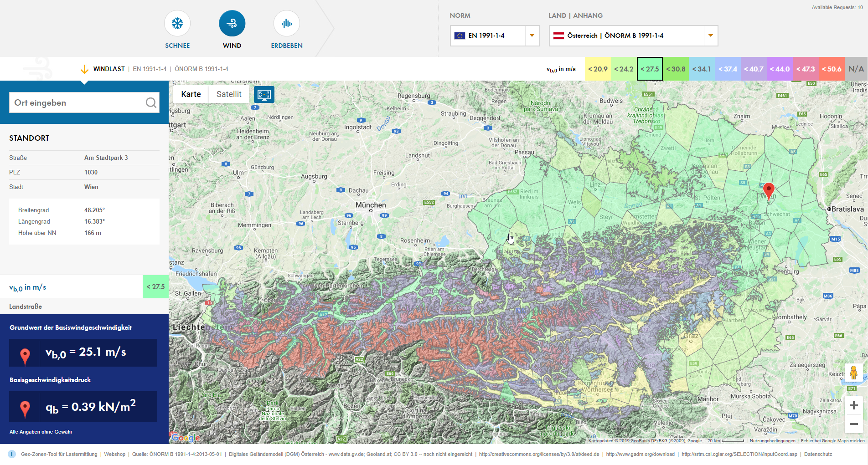Select WINDLAST menu label in header
Screen dimensions: 868x465
pos(108,69)
